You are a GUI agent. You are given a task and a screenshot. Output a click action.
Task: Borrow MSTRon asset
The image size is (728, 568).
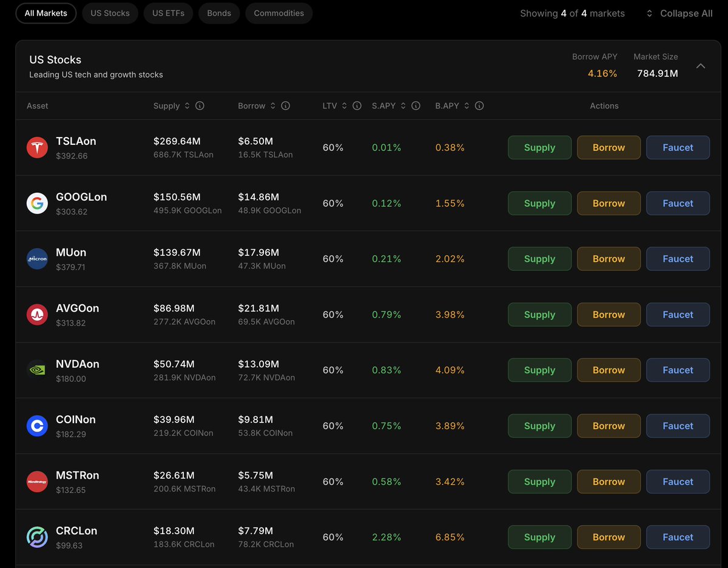click(x=608, y=481)
